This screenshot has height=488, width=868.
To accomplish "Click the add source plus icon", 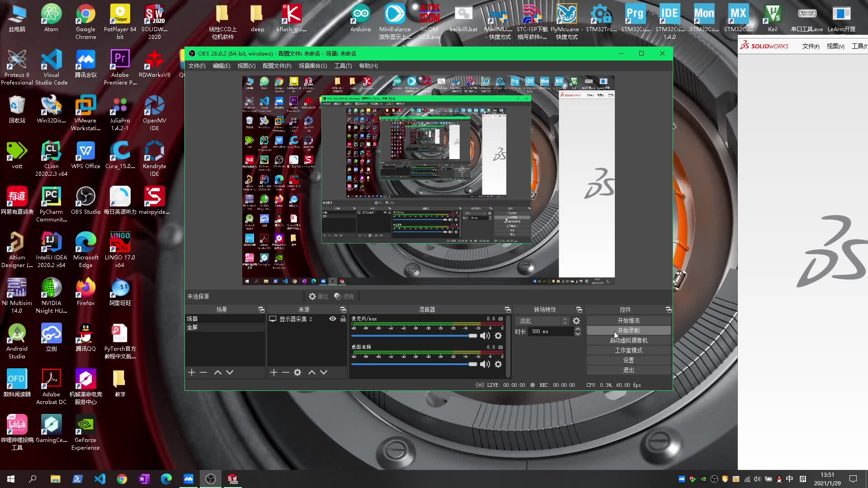I will (274, 372).
